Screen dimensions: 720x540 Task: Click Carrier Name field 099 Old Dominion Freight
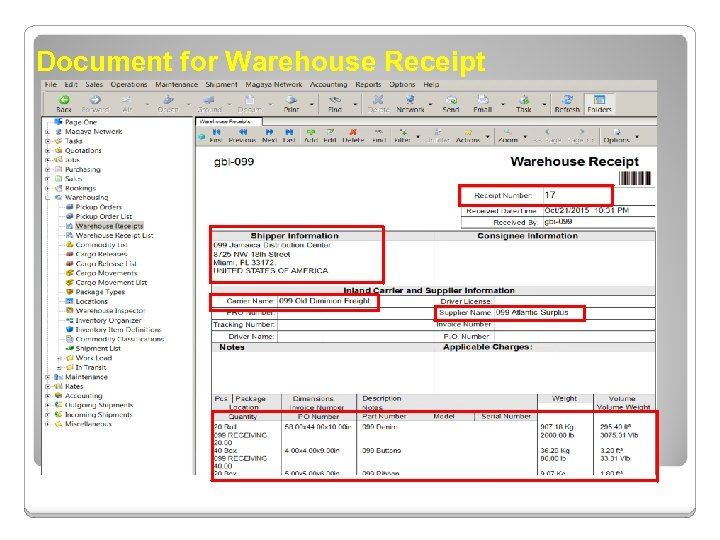(324, 301)
